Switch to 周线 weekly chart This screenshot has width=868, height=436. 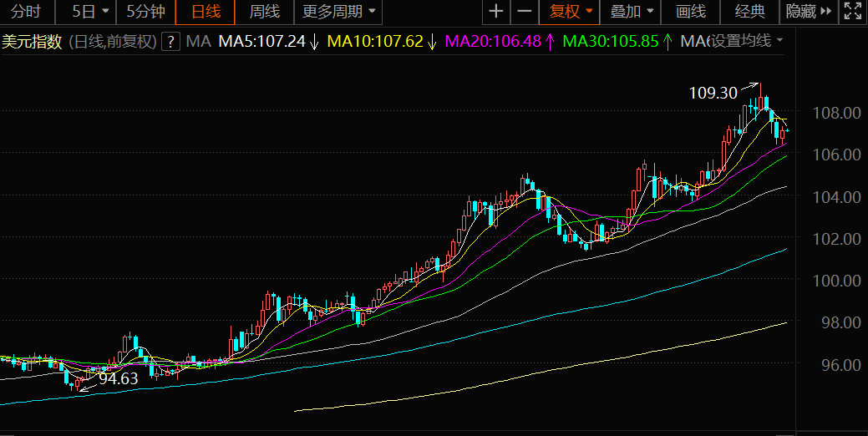click(x=265, y=12)
